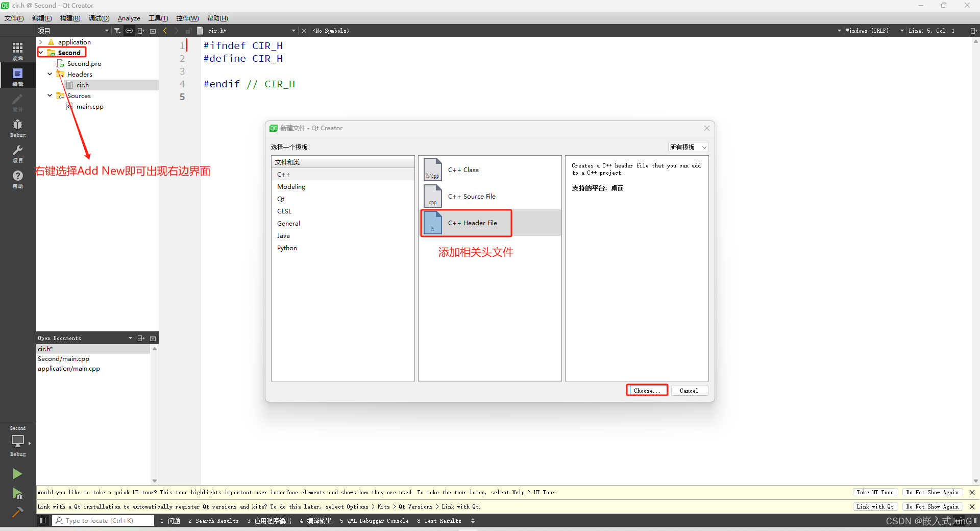Image resolution: width=980 pixels, height=531 pixels.
Task: Close the cir.h document tab
Action: pyautogui.click(x=304, y=31)
